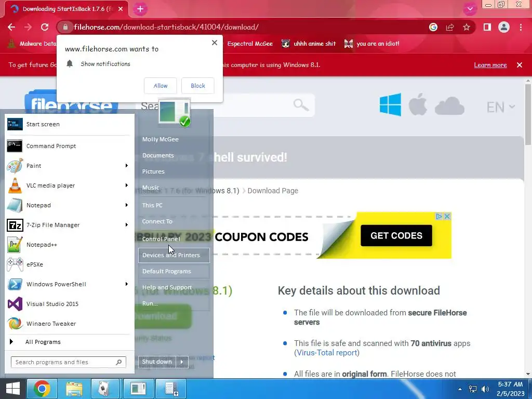Expand VLC media player submenu arrow
The width and height of the screenshot is (532, 399).
[x=127, y=185]
